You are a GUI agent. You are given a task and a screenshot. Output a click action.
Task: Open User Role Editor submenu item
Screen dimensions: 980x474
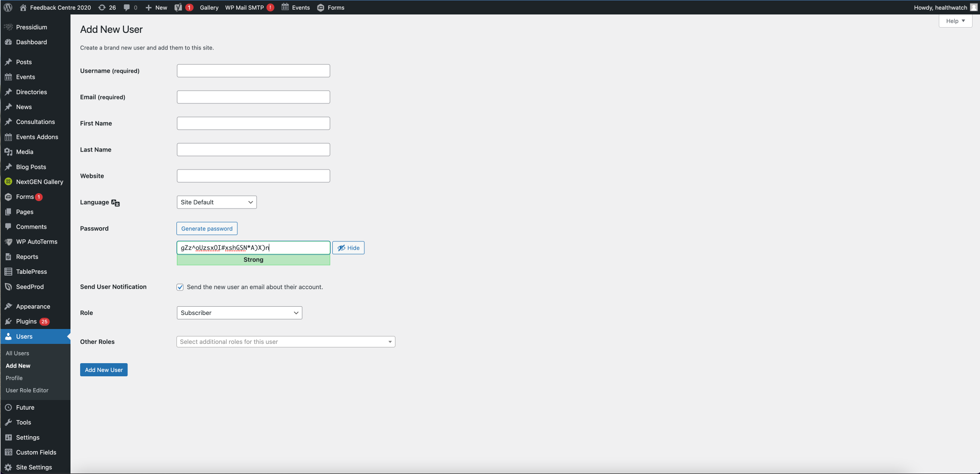[x=27, y=390]
